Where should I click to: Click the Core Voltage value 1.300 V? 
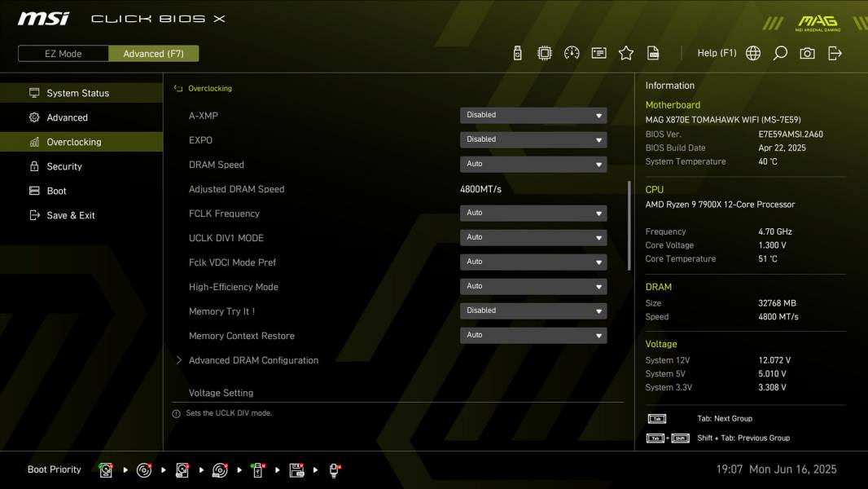[772, 244]
